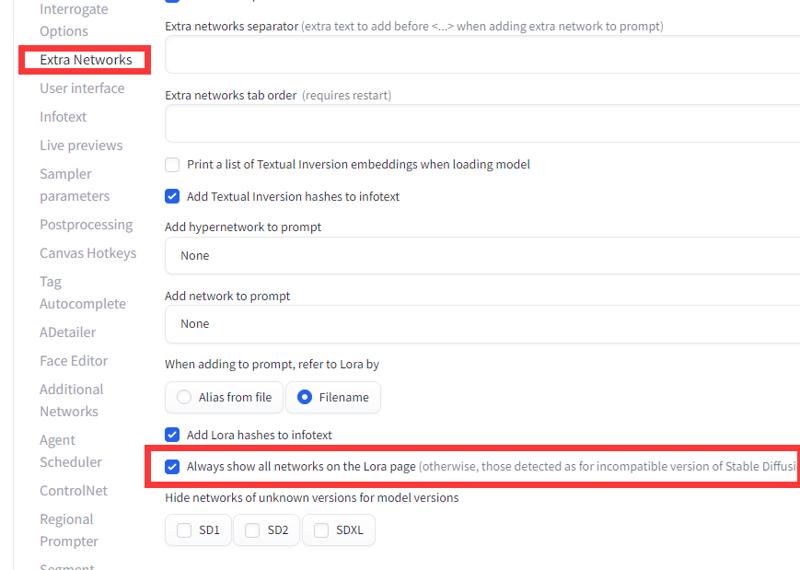Screen dimensions: 800x570
Task: Open the Add hypernetwork to prompt dropdown
Action: click(482, 256)
